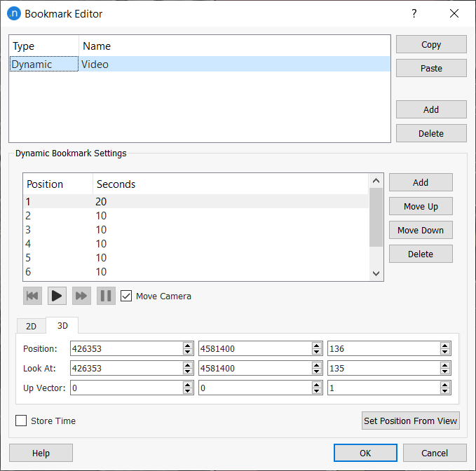The image size is (476, 471).
Task: Switch to the 2D tab
Action: [32, 326]
